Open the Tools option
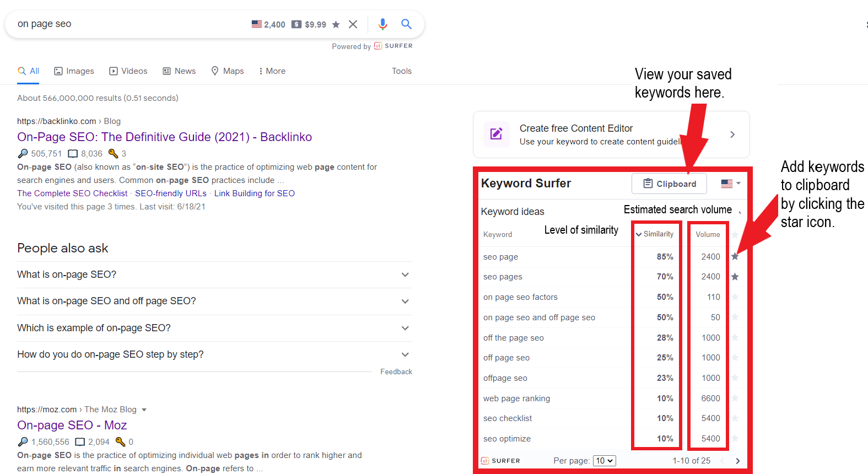 (402, 71)
